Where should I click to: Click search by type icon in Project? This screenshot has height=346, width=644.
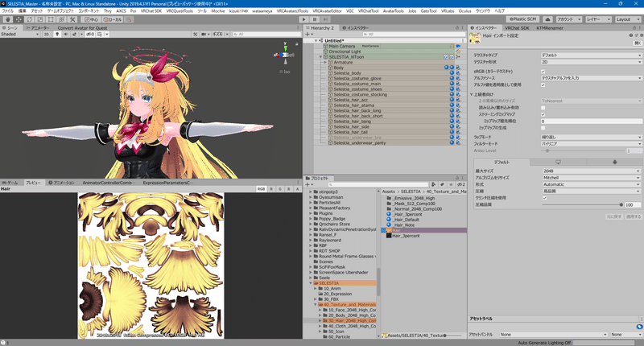coord(433,185)
